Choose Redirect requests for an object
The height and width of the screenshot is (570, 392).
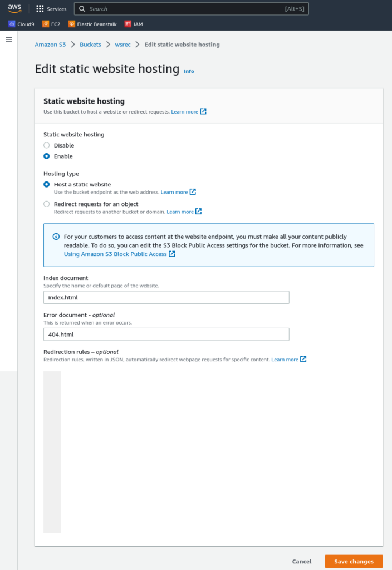pyautogui.click(x=47, y=204)
